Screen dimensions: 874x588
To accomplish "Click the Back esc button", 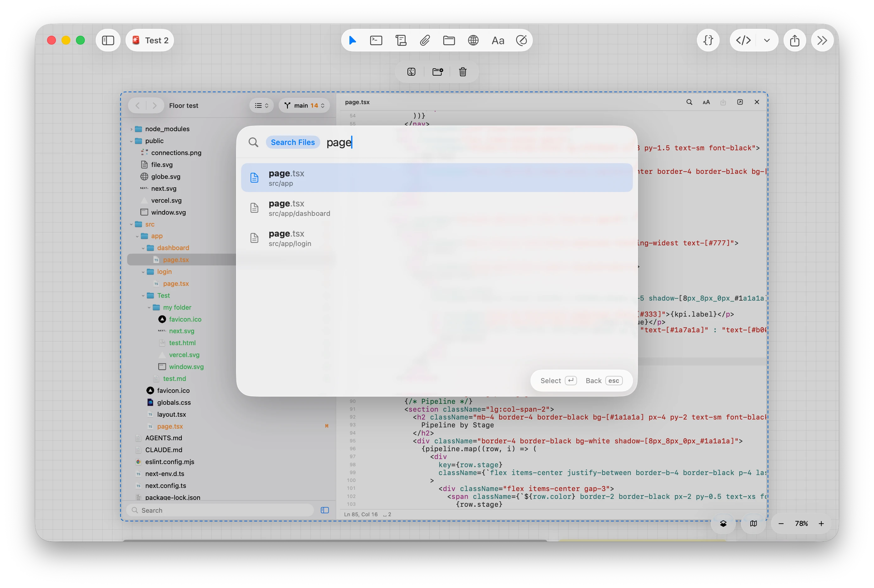I will click(604, 381).
